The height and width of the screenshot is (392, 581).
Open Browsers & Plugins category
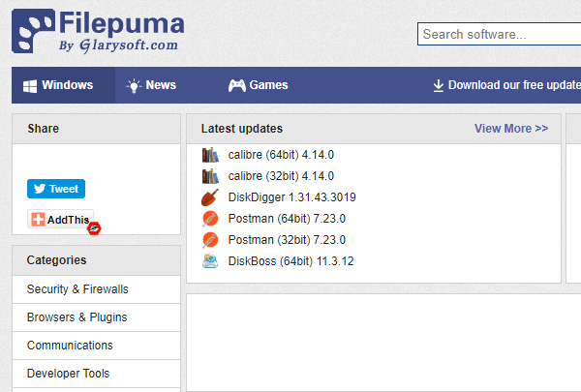point(96,317)
